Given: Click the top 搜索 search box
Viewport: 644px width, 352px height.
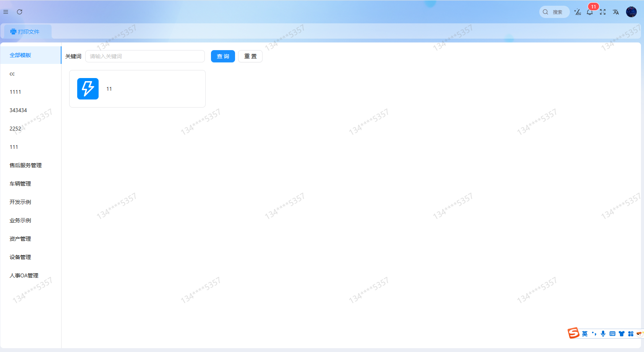Looking at the screenshot, I should [554, 12].
